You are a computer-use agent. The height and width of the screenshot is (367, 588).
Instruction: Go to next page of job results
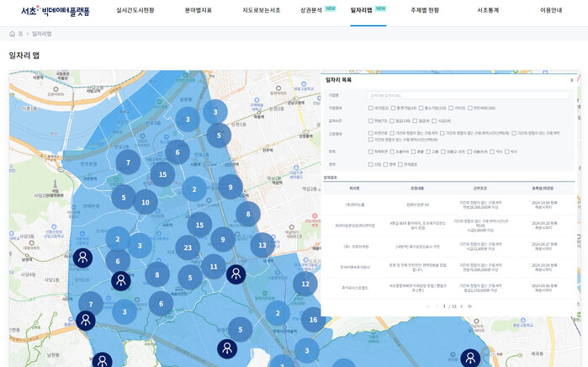coord(461,306)
